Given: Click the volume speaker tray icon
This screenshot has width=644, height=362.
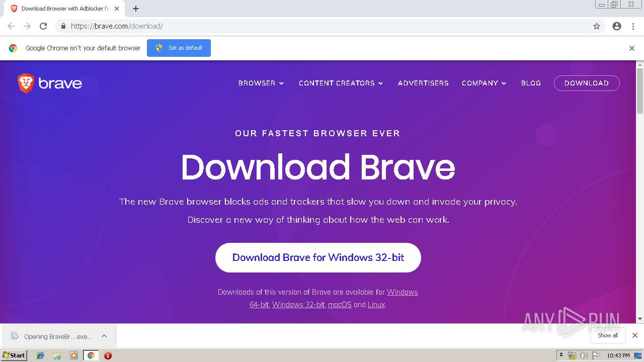Looking at the screenshot, I should 584,355.
